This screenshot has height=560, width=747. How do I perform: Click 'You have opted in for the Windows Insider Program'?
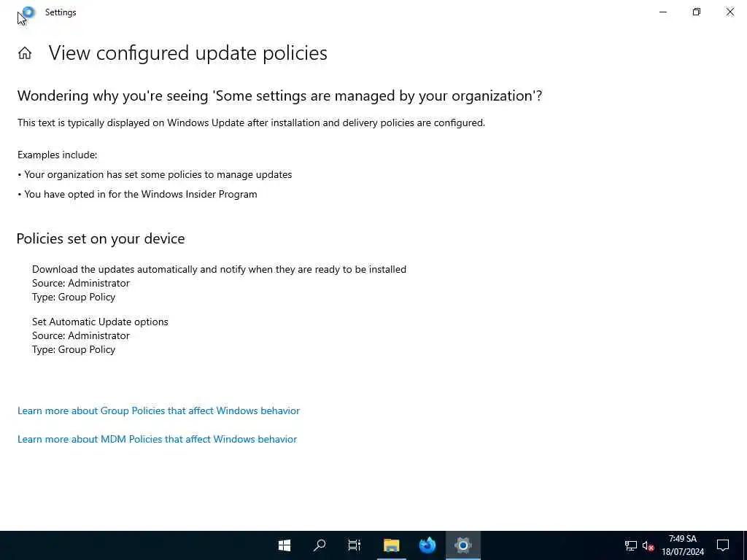click(141, 194)
